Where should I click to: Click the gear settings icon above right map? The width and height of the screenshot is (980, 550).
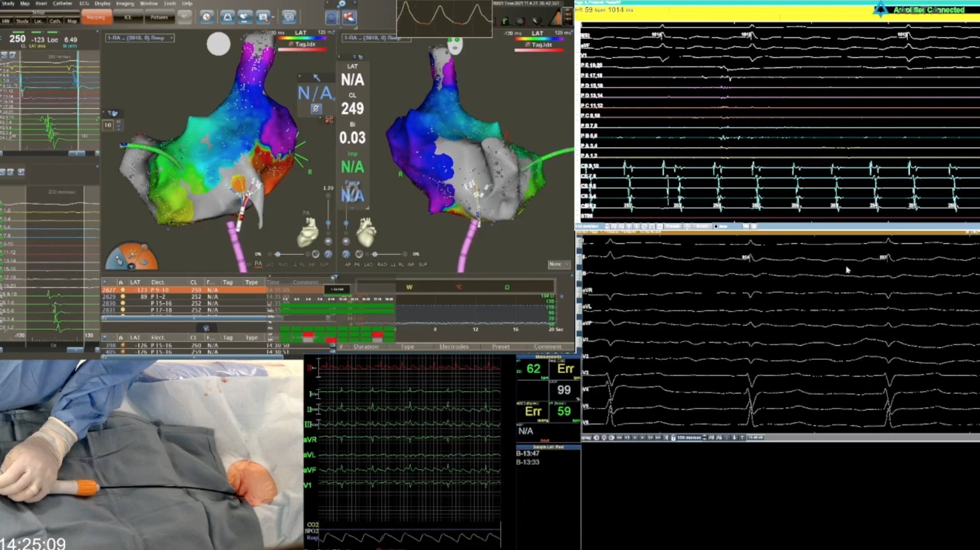342,4
